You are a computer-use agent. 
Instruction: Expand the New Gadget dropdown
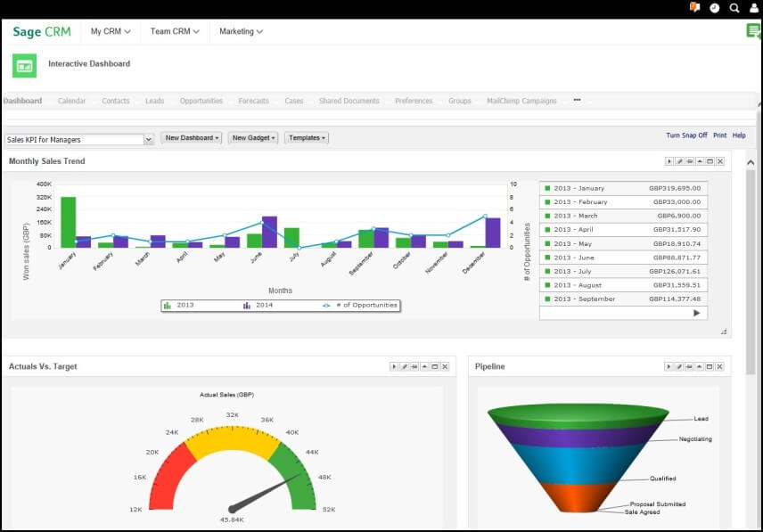pyautogui.click(x=254, y=138)
